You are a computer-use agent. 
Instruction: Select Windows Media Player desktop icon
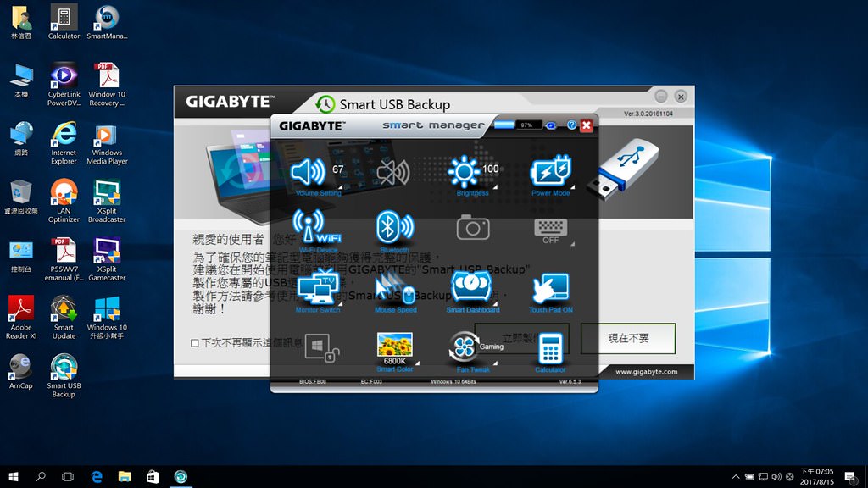coord(107,142)
